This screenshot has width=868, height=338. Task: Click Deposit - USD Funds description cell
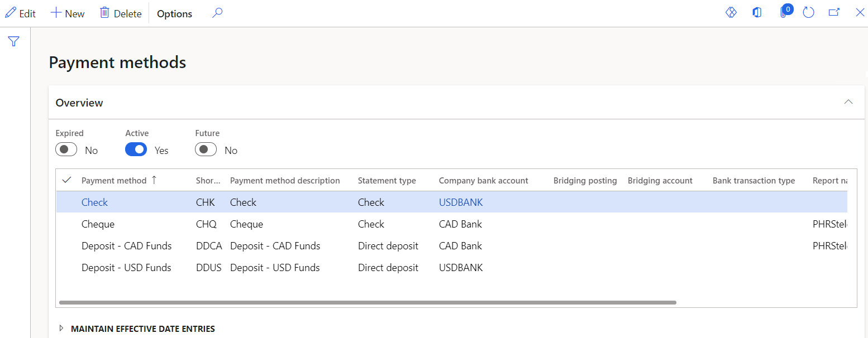pos(275,268)
